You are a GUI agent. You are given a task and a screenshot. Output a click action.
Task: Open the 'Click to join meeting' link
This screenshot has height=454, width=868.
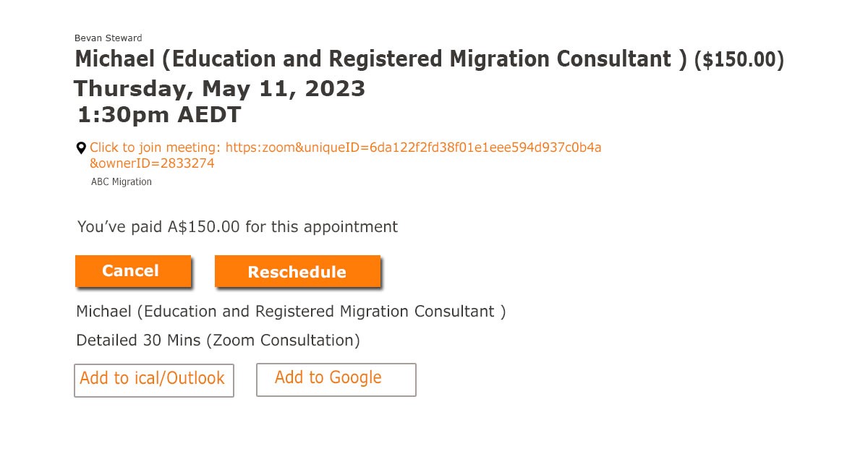(x=155, y=147)
